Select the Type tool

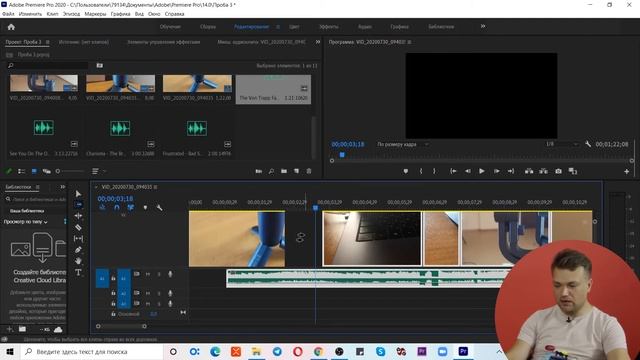[x=78, y=272]
